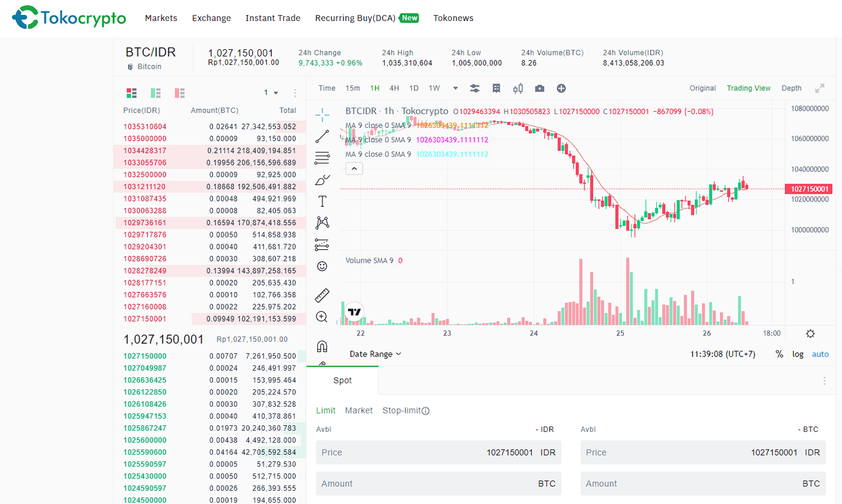Open the indicators icon in chart toolbar
The width and height of the screenshot is (842, 504).
[x=497, y=89]
